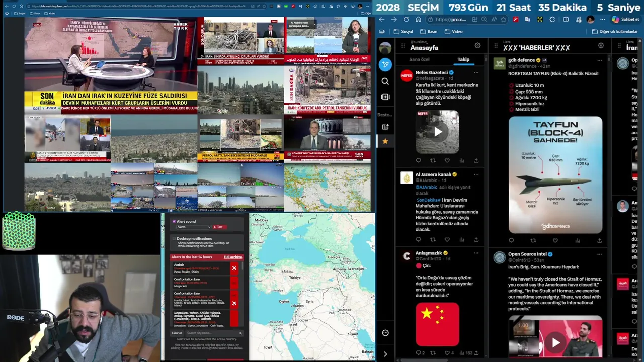
Task: Reply to the gdh defence Tayfun post
Action: 511,241
